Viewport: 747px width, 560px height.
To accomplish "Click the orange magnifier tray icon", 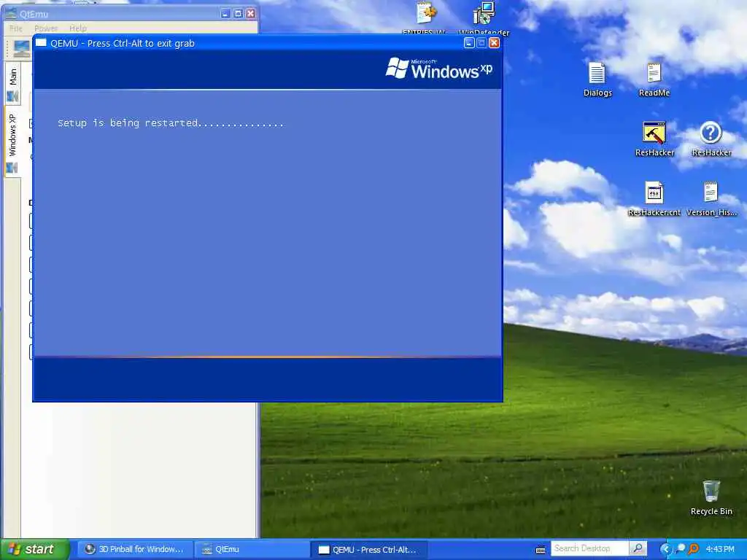I will coord(693,549).
